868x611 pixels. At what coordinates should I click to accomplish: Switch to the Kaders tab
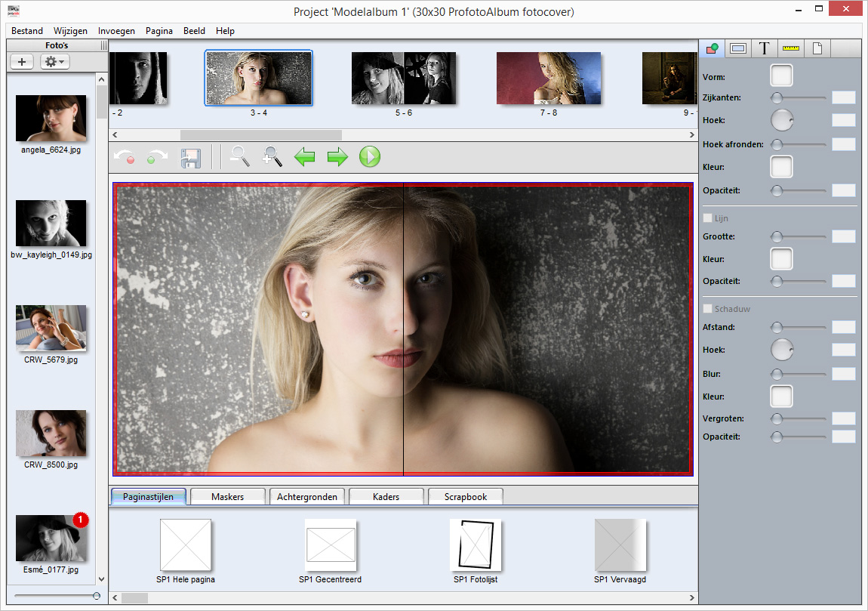pyautogui.click(x=386, y=496)
